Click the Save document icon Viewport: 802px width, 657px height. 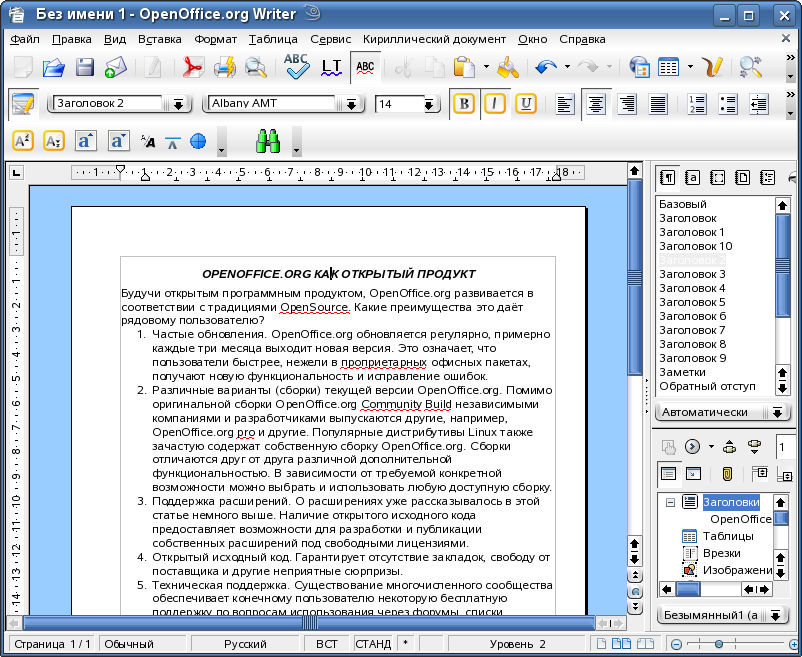click(x=85, y=68)
